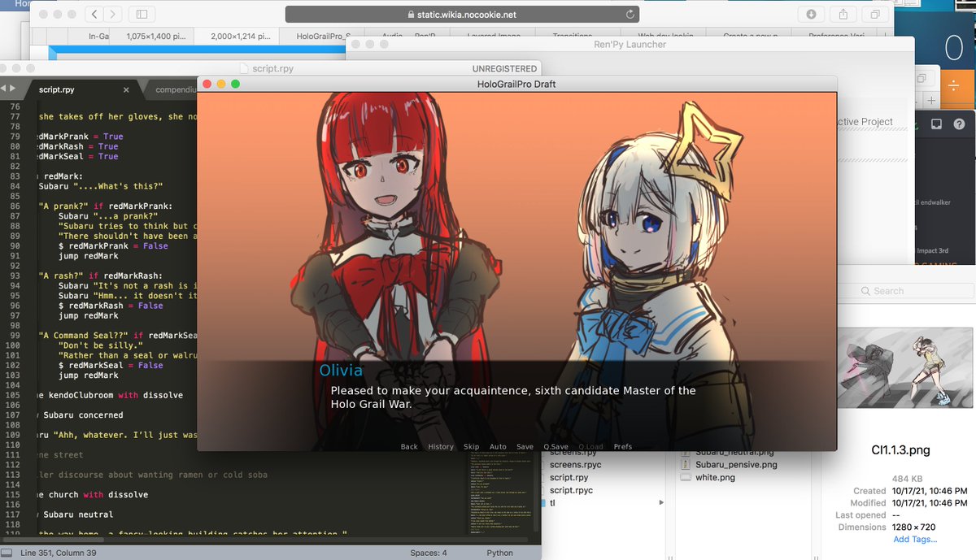Click line 84 Subaru "....What's this?" code

pos(101,186)
